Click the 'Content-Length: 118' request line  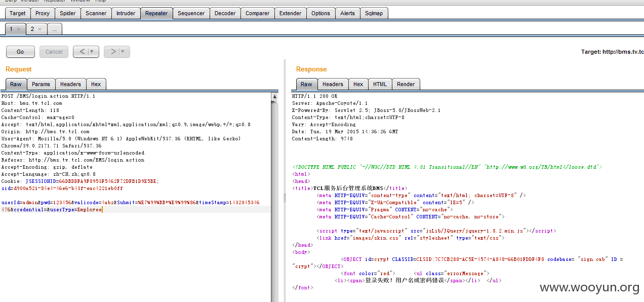click(x=30, y=110)
